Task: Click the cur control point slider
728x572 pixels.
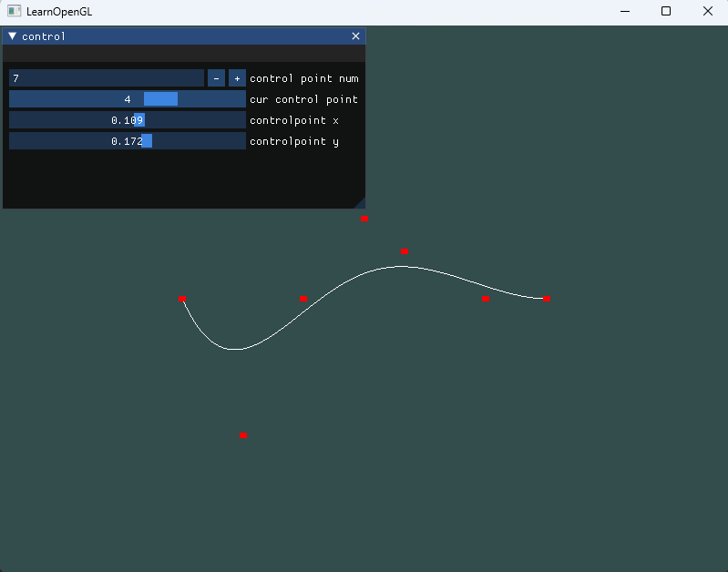Action: (128, 99)
